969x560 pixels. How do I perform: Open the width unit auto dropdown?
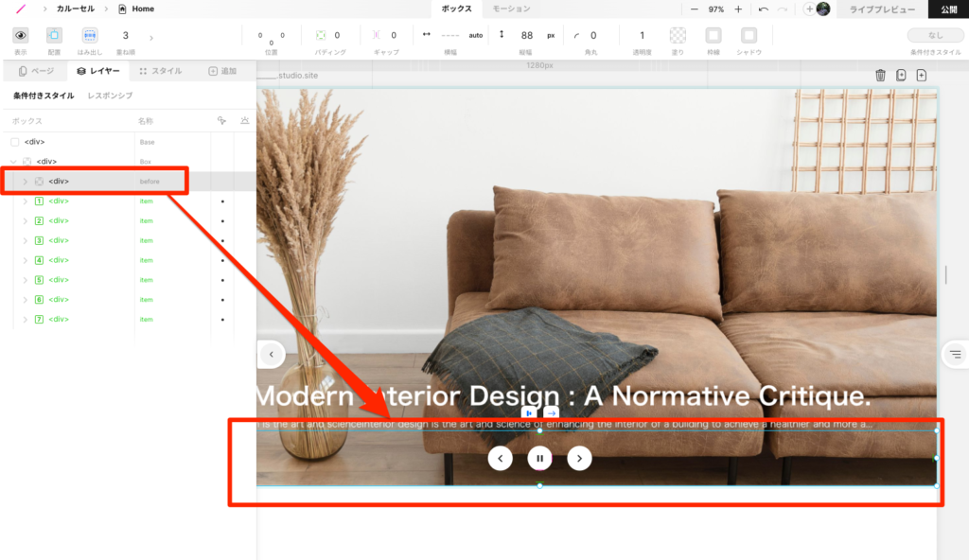click(x=475, y=35)
